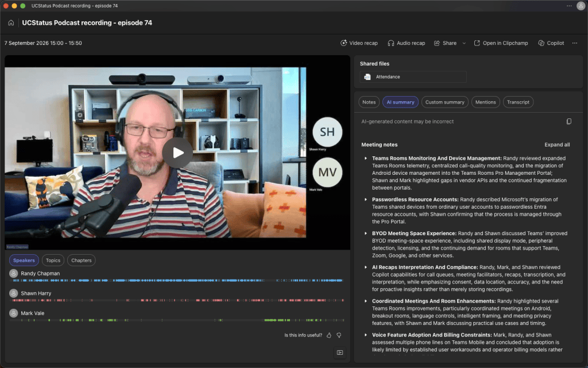
Task: Launch Copilot for this recap
Action: [x=551, y=43]
